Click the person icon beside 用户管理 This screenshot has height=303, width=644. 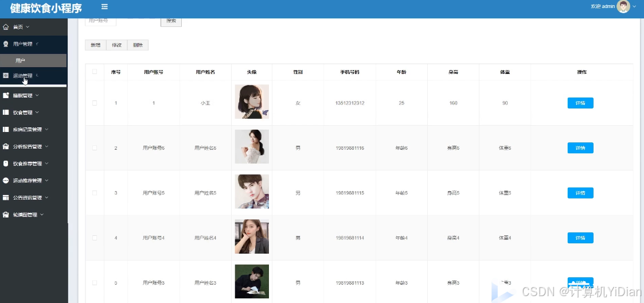point(6,44)
